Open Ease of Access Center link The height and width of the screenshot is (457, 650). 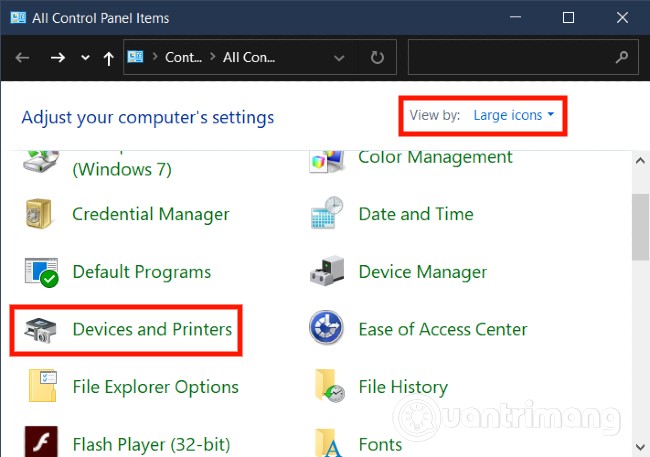[443, 329]
